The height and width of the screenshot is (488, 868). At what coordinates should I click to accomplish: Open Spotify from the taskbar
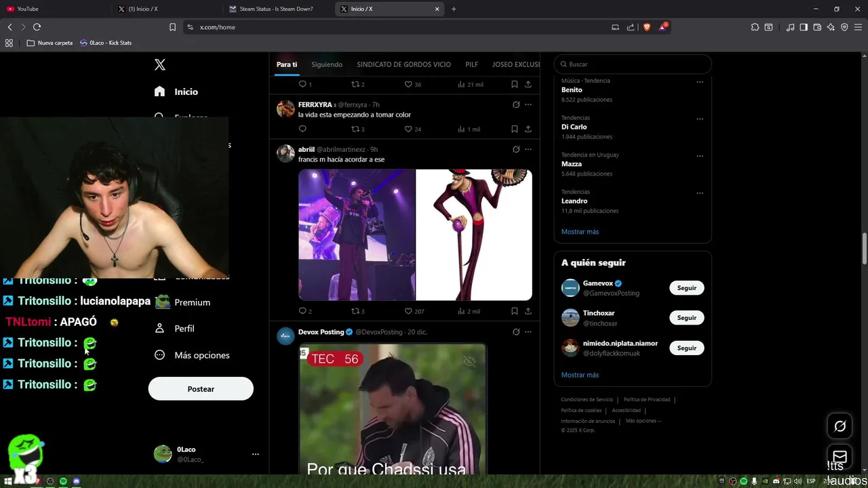(x=63, y=481)
